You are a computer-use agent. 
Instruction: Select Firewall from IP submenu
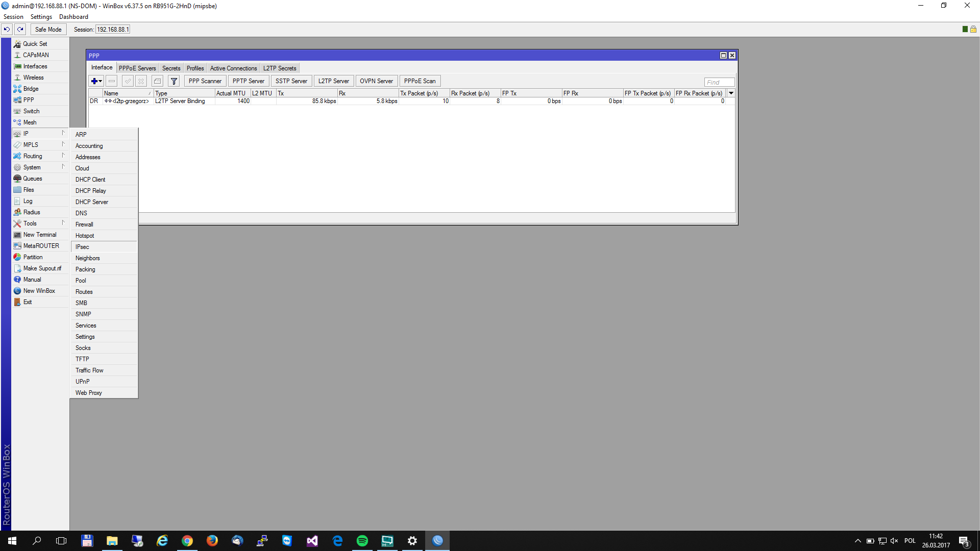point(104,224)
